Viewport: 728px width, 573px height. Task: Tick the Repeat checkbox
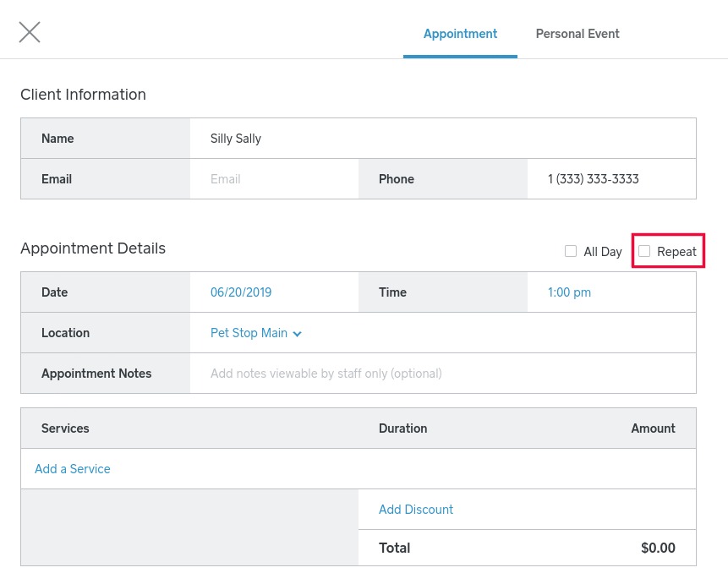[x=644, y=251]
